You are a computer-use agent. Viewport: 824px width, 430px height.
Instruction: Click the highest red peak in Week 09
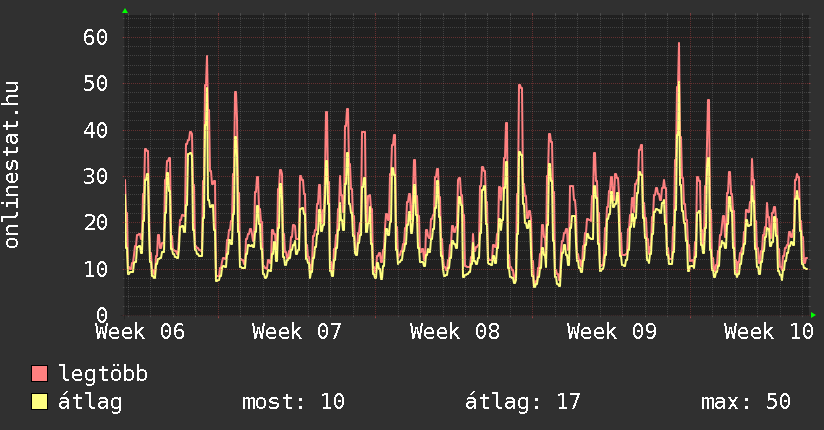678,44
